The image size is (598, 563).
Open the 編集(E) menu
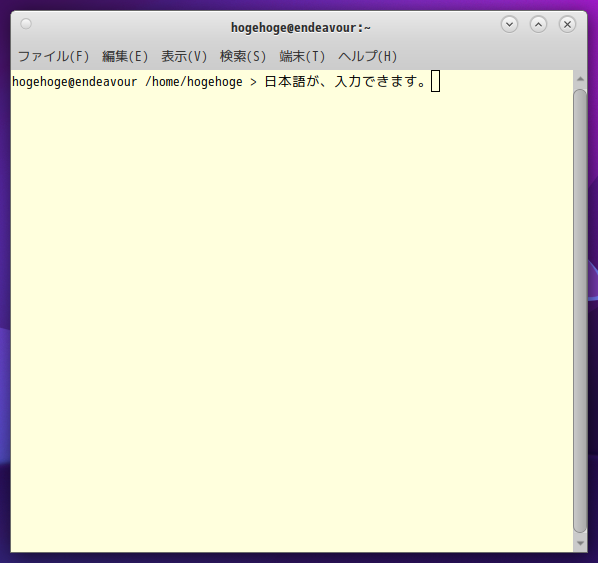click(125, 56)
